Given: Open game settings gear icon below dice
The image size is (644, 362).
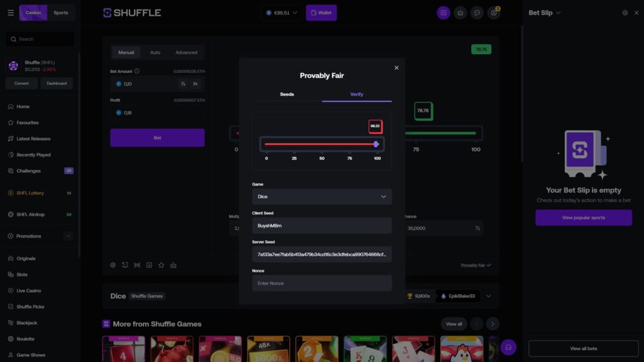Looking at the screenshot, I should click(x=113, y=265).
